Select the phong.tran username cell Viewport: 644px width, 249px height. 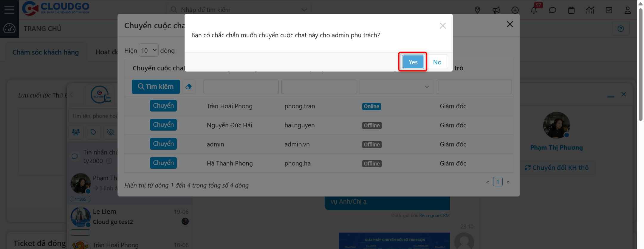tap(300, 106)
